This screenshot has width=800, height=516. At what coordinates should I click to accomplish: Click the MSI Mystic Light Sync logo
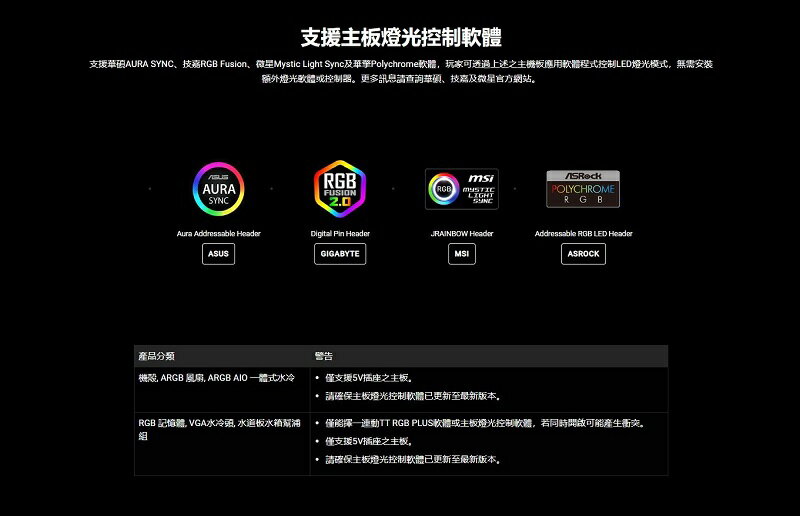(x=462, y=189)
